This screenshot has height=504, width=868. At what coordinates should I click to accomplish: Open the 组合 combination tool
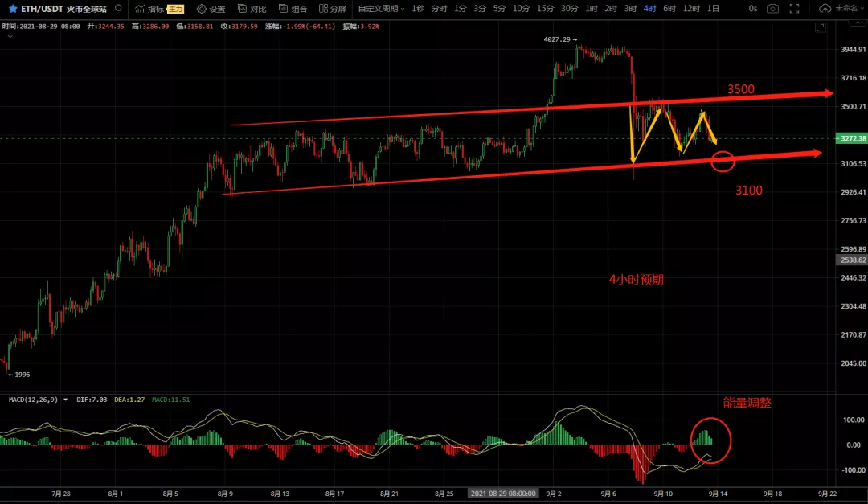293,9
